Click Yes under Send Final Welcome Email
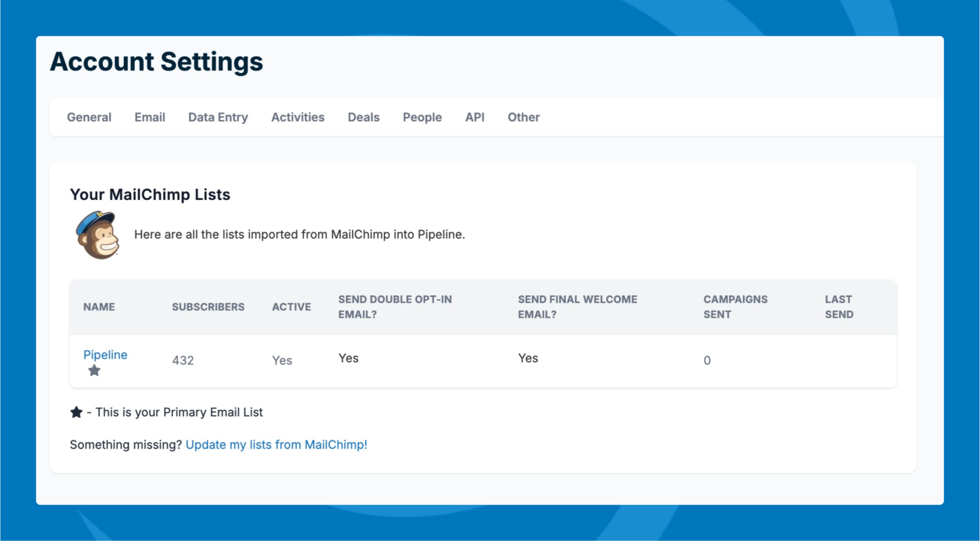 click(528, 358)
